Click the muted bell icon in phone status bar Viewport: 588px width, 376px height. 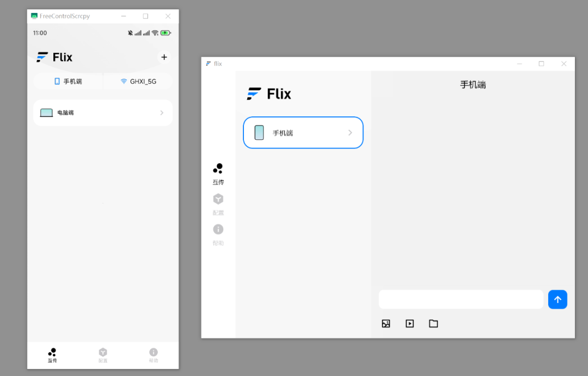130,33
